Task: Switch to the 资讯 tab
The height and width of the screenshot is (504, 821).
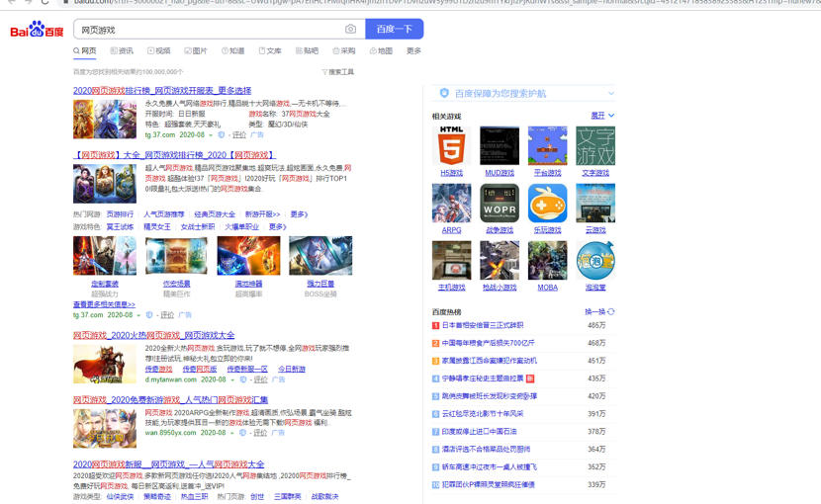Action: pyautogui.click(x=122, y=50)
